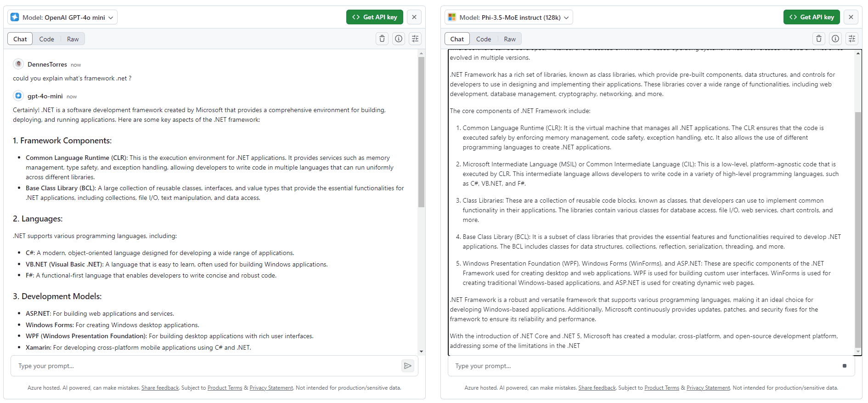The height and width of the screenshot is (403, 868).
Task: Click DennesTorres user avatar
Action: coord(18,64)
